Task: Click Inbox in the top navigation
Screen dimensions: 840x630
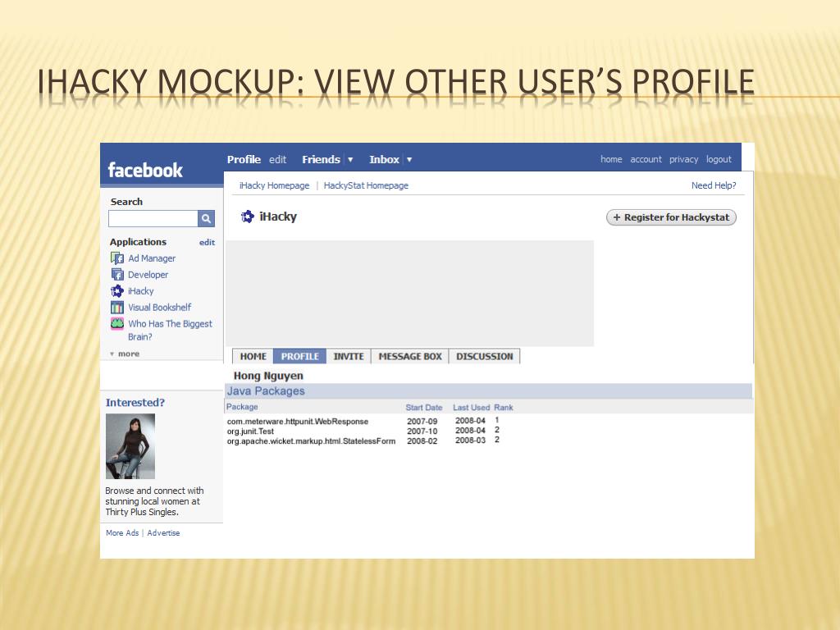Action: click(384, 160)
